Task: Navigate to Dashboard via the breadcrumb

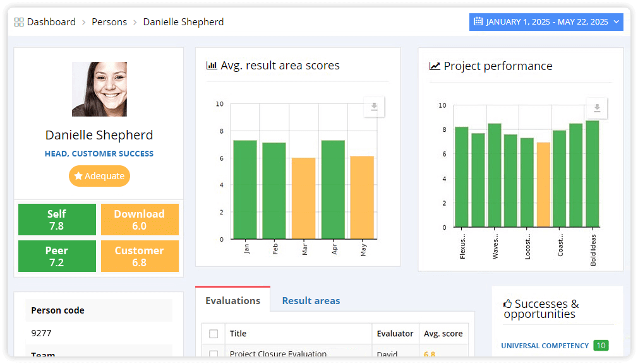Action: click(51, 21)
